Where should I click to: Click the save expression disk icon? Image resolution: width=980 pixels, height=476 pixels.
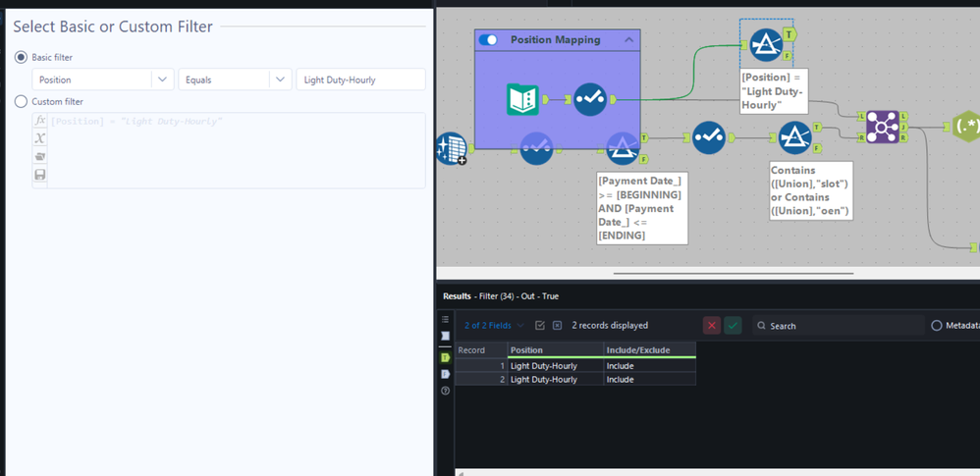(x=40, y=175)
